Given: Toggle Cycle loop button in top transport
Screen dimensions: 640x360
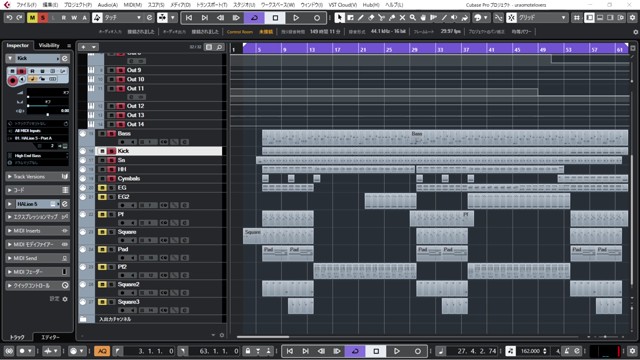Looking at the screenshot, I should [254, 18].
